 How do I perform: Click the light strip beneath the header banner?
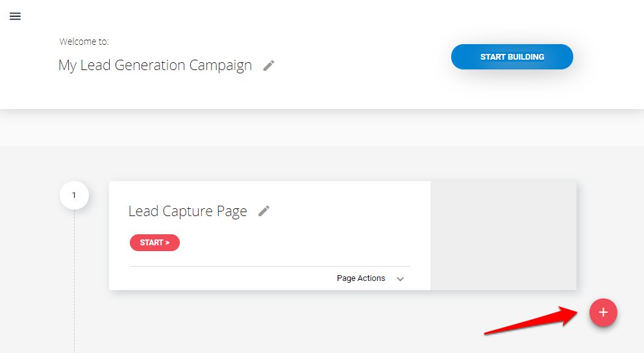322,127
